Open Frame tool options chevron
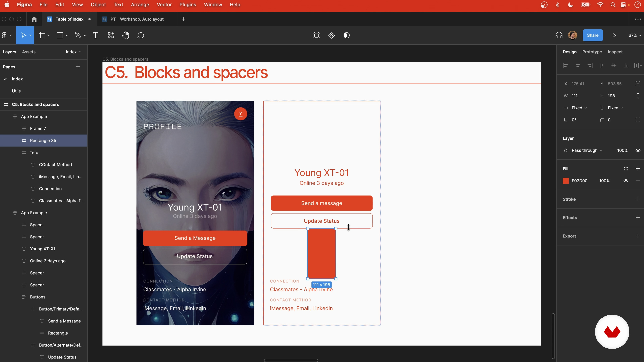 coord(49,35)
